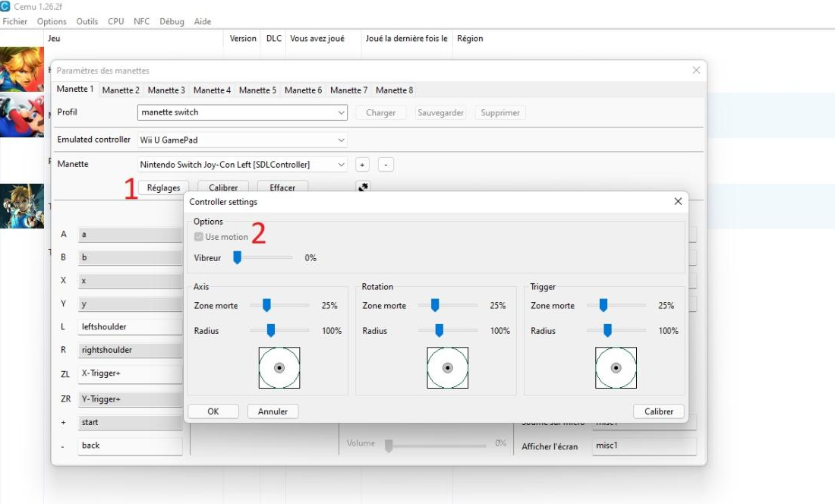This screenshot has width=835, height=504.
Task: Click the Annuler button
Action: click(x=273, y=411)
